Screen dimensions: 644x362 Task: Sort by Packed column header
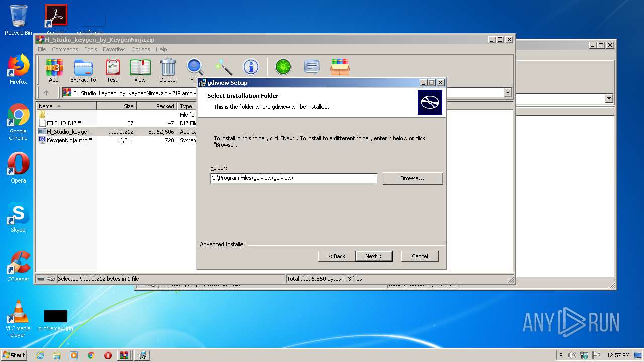pyautogui.click(x=156, y=106)
